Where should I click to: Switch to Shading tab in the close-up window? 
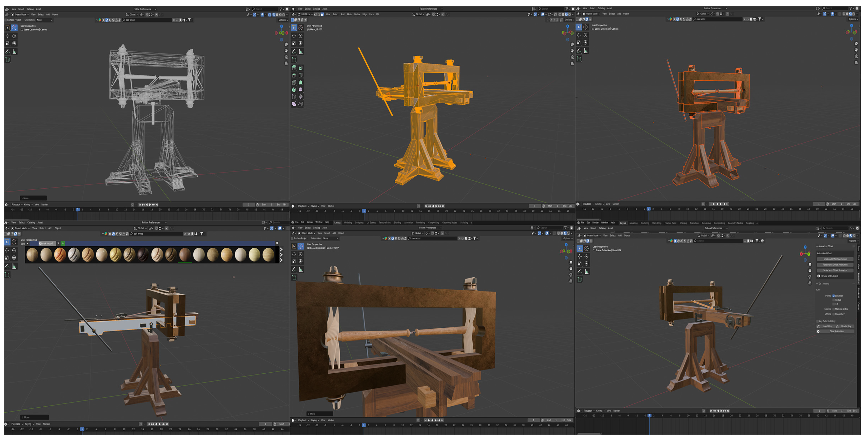pyautogui.click(x=398, y=222)
